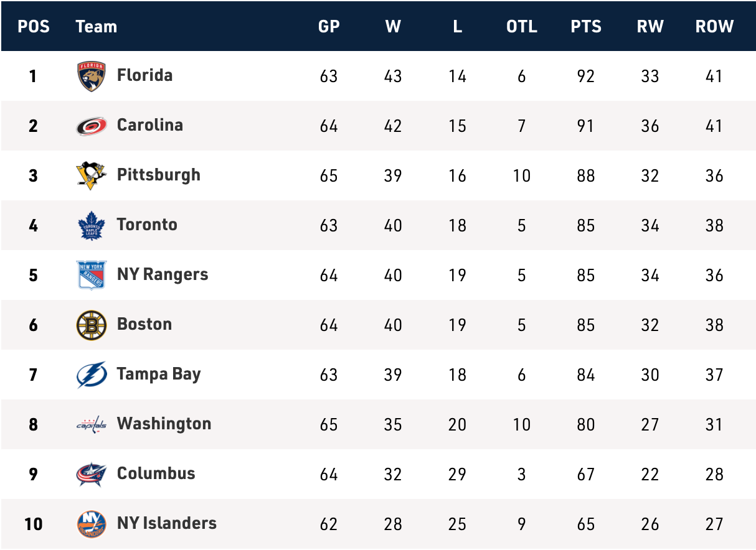Click the POS column header
This screenshot has width=756, height=550.
pos(34,26)
